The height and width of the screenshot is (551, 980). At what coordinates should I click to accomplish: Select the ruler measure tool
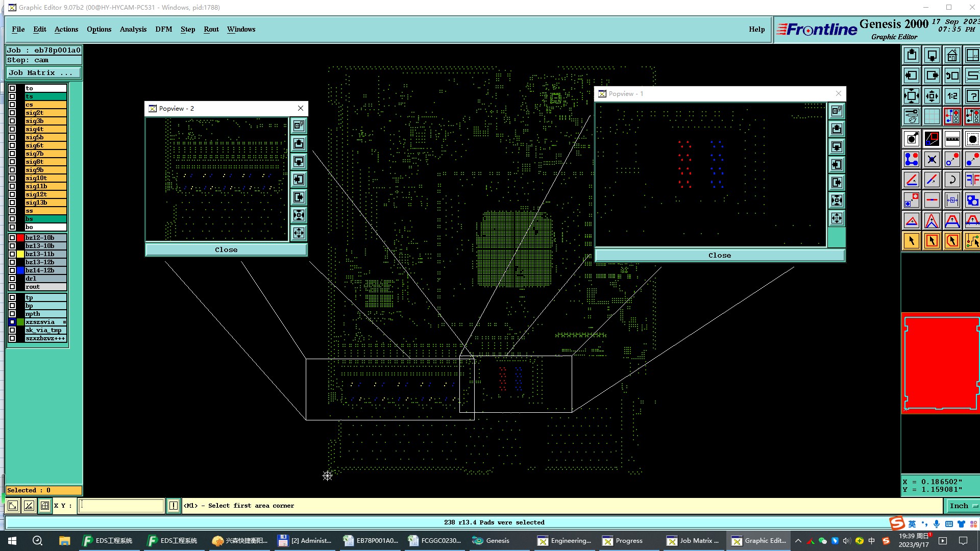click(x=952, y=139)
